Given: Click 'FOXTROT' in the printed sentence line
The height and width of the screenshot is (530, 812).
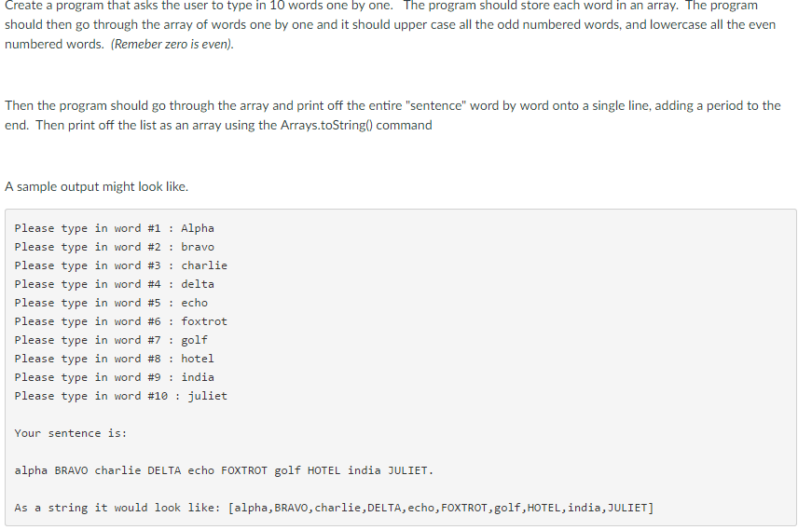Looking at the screenshot, I should (244, 470).
